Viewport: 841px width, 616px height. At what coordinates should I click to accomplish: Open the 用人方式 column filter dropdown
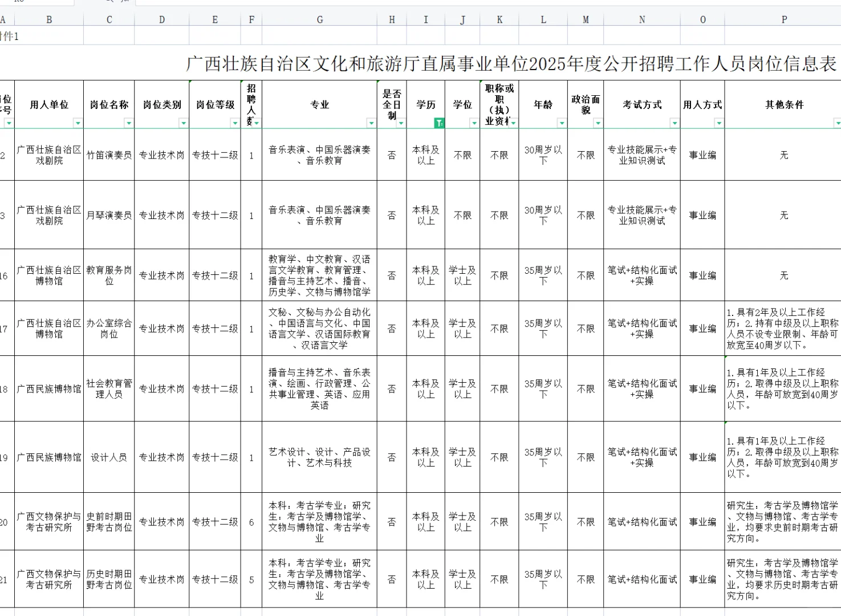719,123
